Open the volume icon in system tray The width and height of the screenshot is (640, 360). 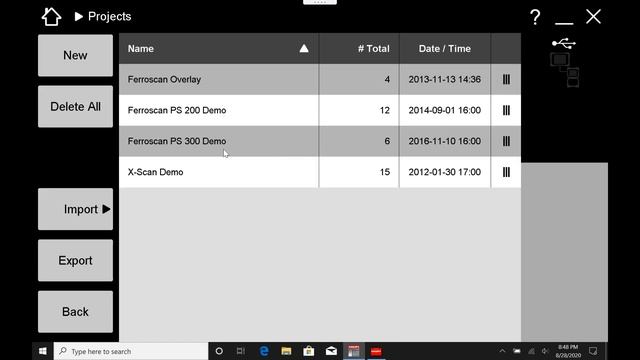point(545,351)
